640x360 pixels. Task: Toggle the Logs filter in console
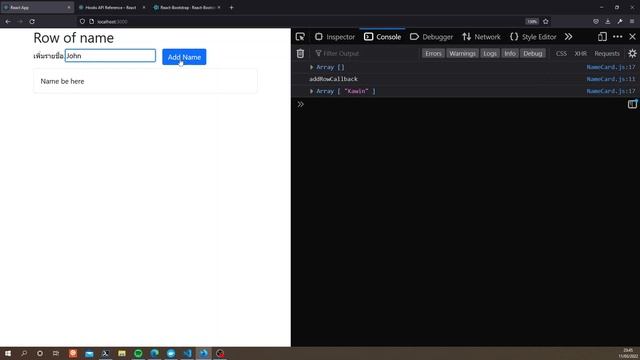click(490, 53)
